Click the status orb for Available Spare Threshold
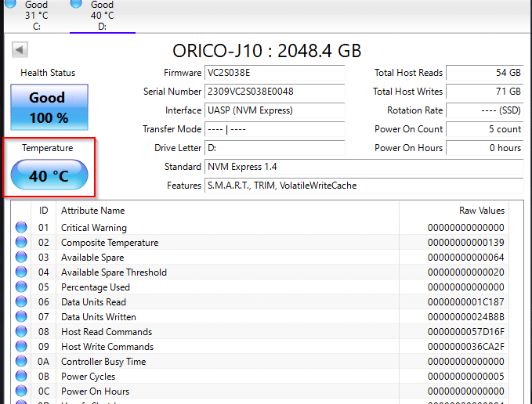This screenshot has height=404, width=532. [x=21, y=272]
